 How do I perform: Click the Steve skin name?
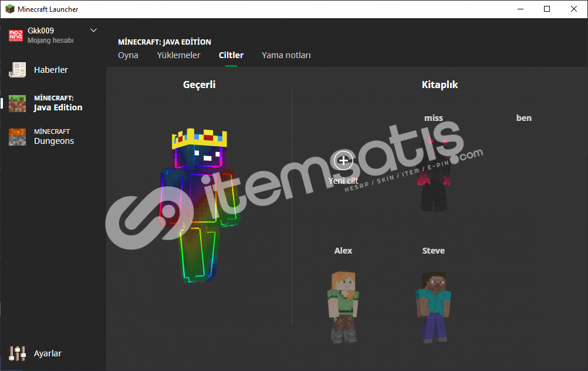[434, 251]
